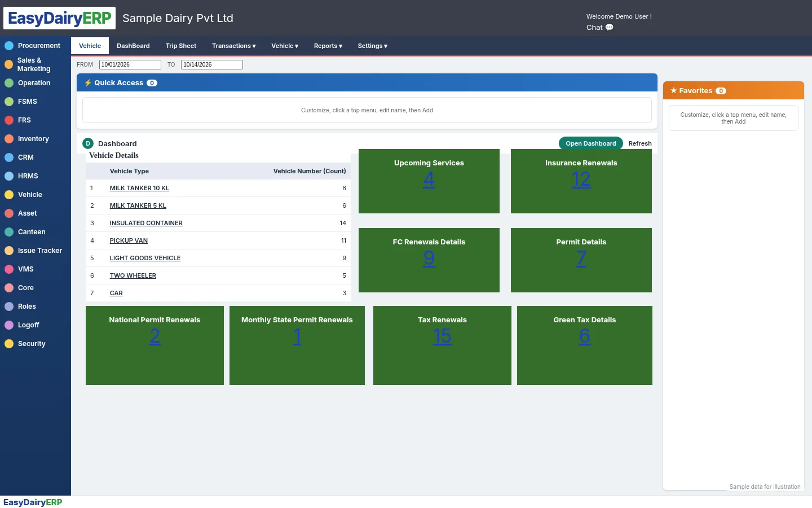Image resolution: width=812 pixels, height=508 pixels.
Task: Open TWO WHEELER vehicle link
Action: tap(133, 275)
